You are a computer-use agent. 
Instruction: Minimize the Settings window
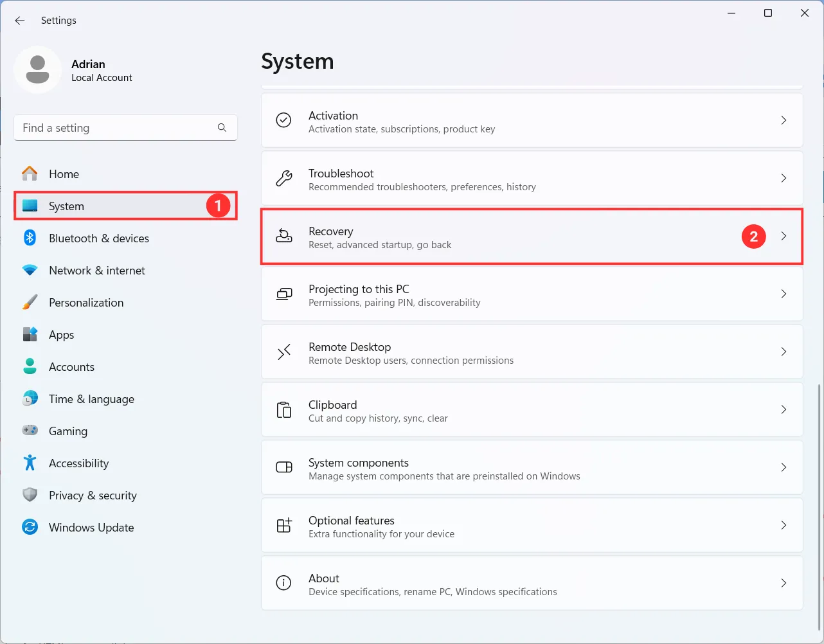731,13
